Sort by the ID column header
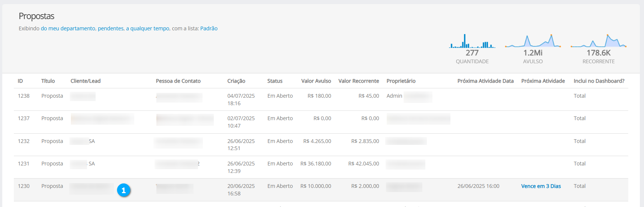This screenshot has width=644, height=207. click(20, 81)
